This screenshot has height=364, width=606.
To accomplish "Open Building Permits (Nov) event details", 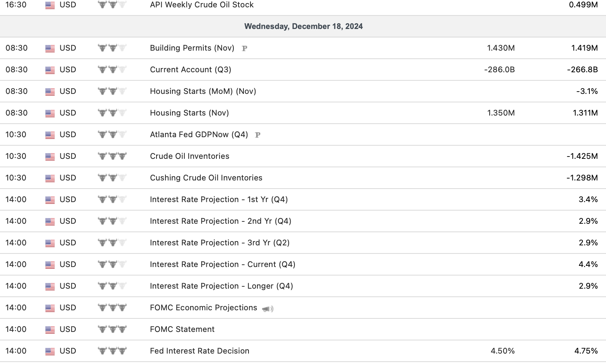I will tap(192, 48).
